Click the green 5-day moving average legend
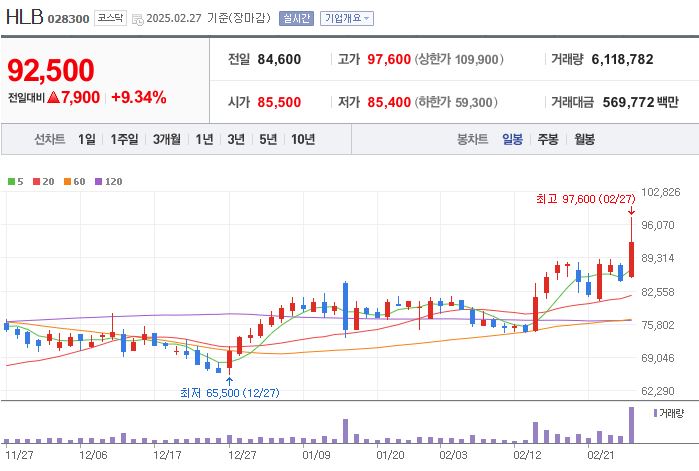The image size is (699, 471). tap(16, 181)
